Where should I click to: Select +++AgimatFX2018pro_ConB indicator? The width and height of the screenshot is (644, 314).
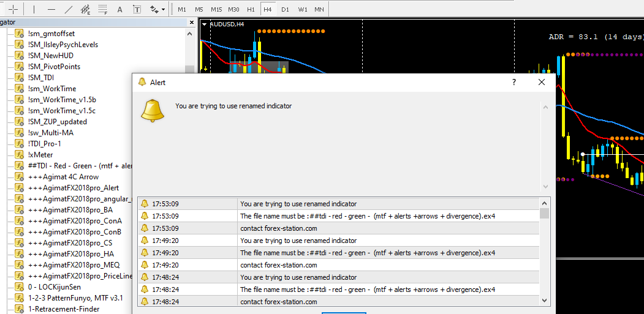[75, 233]
